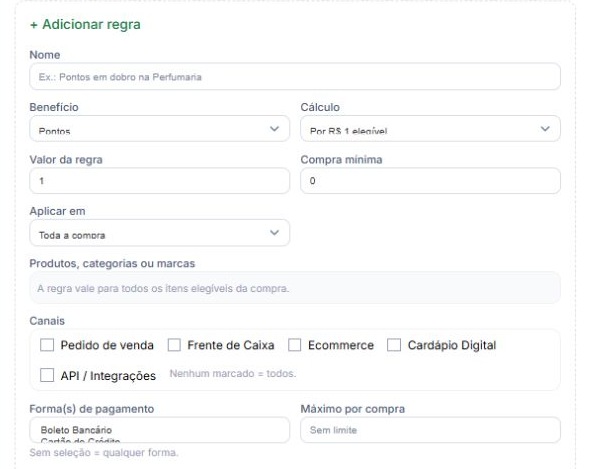This screenshot has height=469, width=591.
Task: Toggle the Cardápio Digital checkbox
Action: [x=394, y=345]
